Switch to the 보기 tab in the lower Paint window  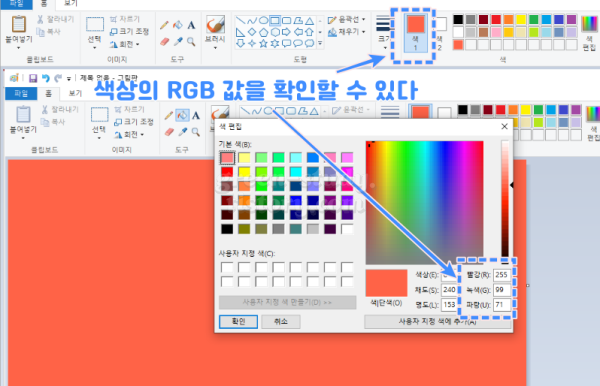[75, 93]
